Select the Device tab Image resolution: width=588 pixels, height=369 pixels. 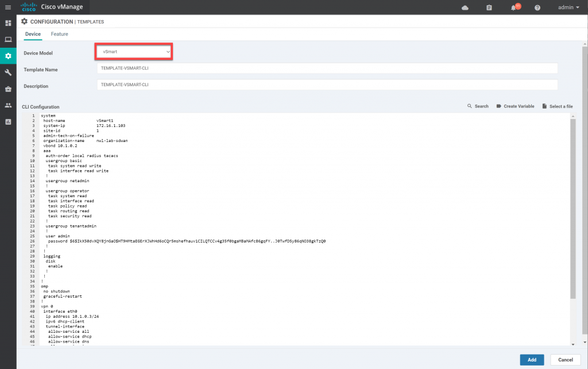tap(33, 34)
